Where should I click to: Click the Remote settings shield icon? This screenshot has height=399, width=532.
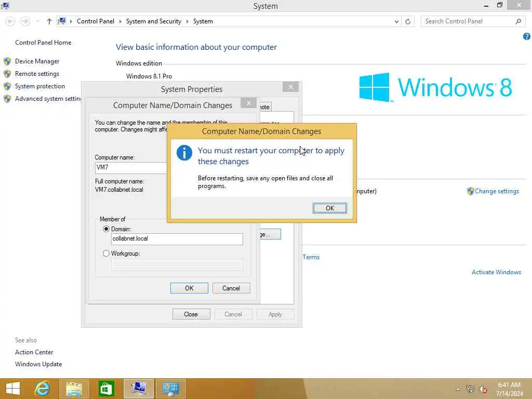[x=7, y=74]
